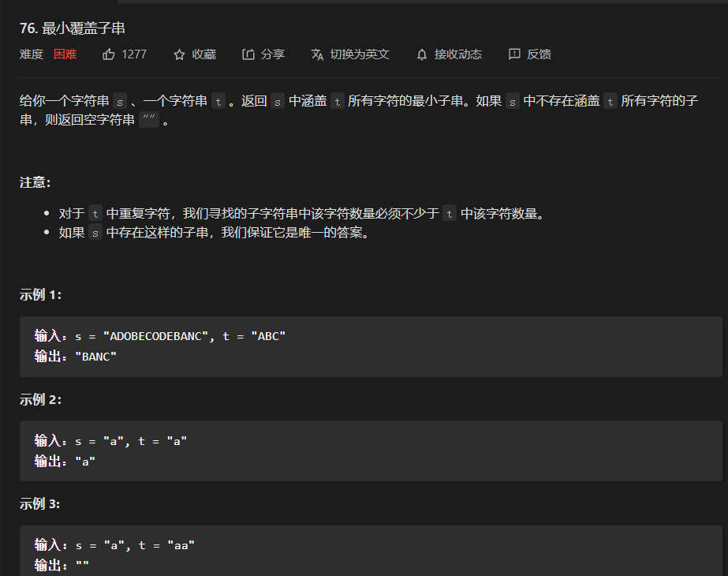The height and width of the screenshot is (576, 728).
Task: Click the thumbs-up like icon
Action: (108, 54)
